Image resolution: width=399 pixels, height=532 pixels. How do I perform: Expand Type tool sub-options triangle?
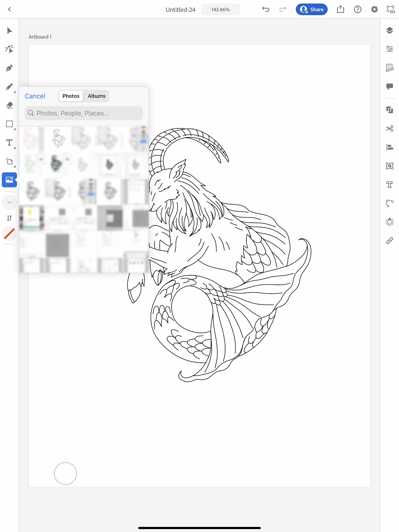point(15,148)
